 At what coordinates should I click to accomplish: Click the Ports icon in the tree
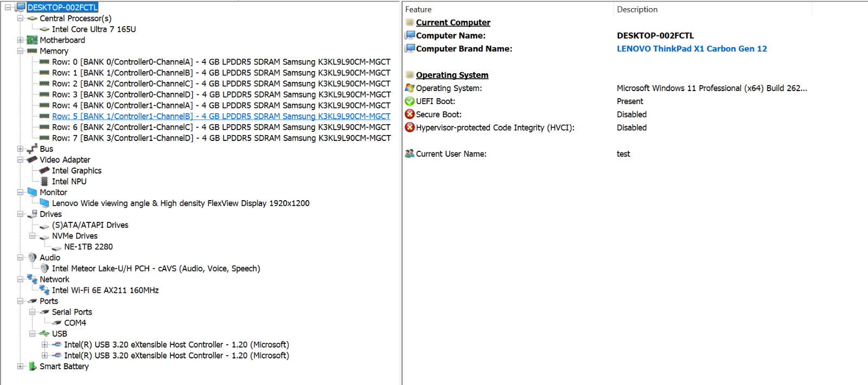click(32, 301)
